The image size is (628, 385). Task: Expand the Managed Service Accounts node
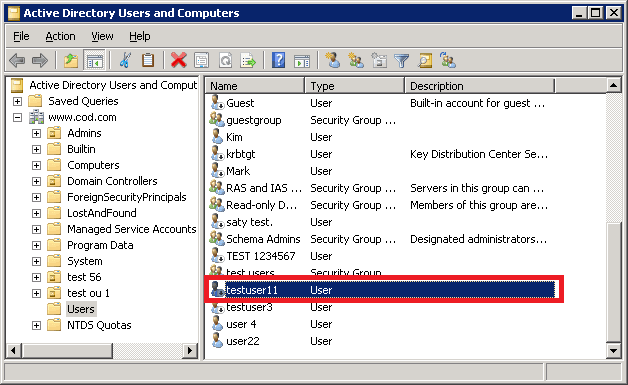[36, 229]
